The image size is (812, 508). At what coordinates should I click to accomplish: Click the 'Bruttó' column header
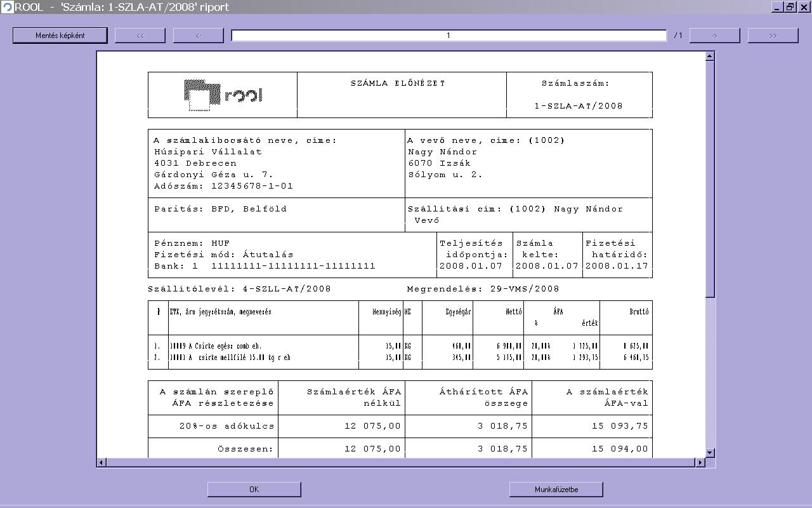click(638, 312)
